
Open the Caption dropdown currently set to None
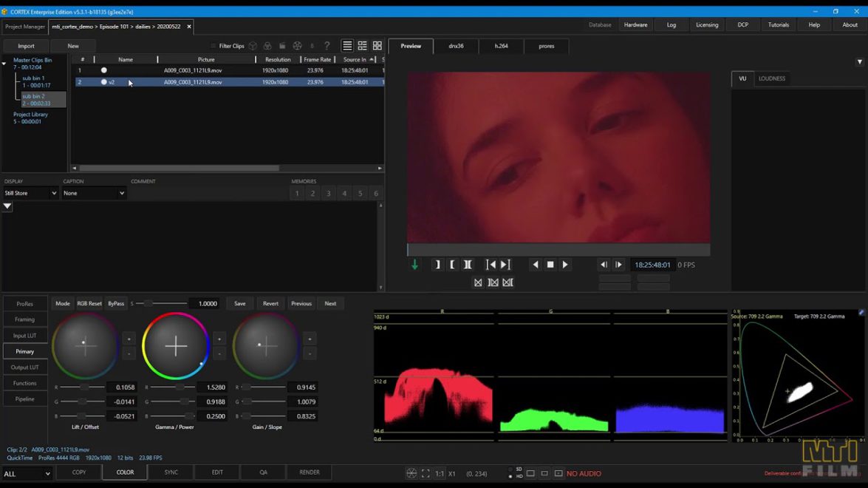tap(93, 193)
